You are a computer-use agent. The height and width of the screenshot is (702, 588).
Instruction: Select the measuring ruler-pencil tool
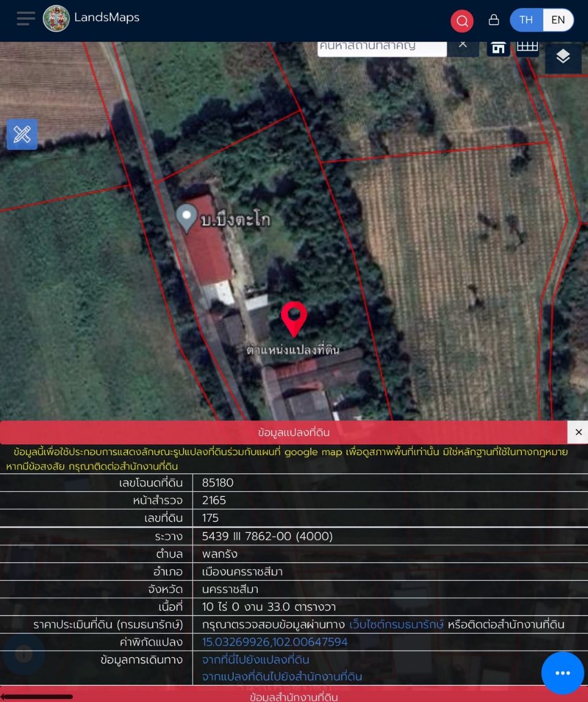coord(22,134)
